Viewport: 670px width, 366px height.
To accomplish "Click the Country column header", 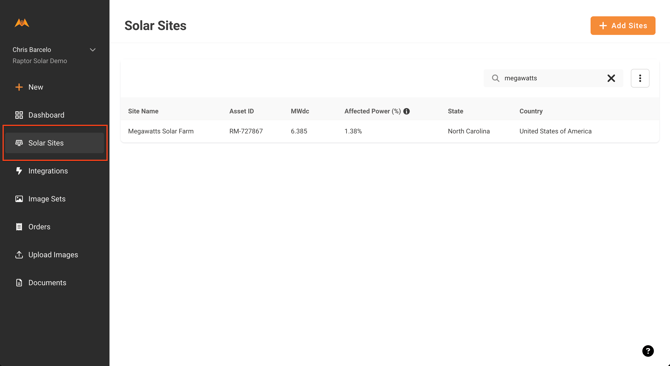I will (531, 111).
